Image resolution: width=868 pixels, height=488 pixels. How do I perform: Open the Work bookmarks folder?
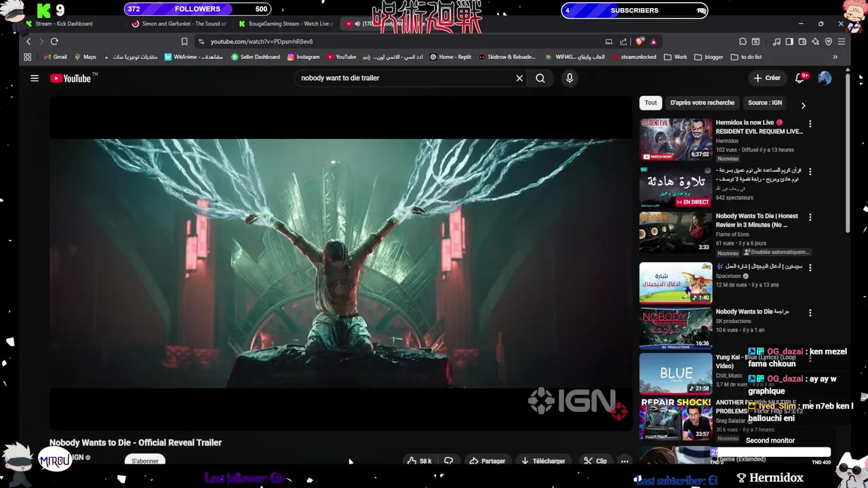[x=675, y=57]
